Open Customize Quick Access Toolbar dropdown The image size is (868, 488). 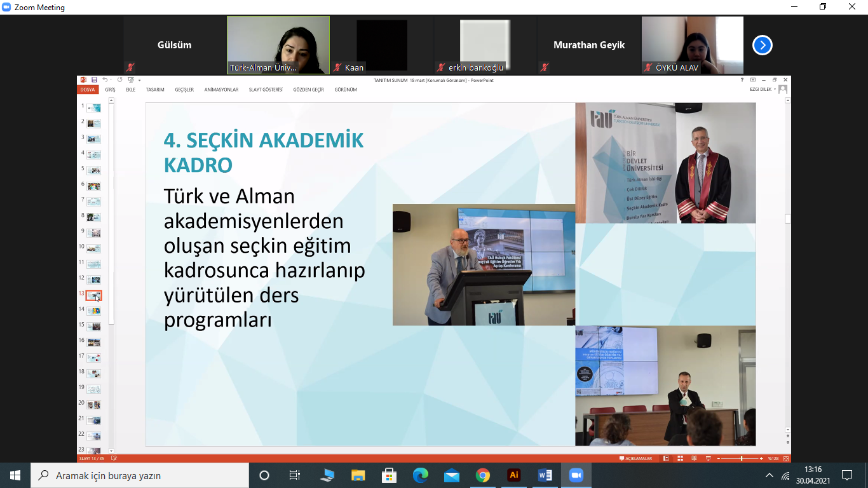click(x=139, y=80)
